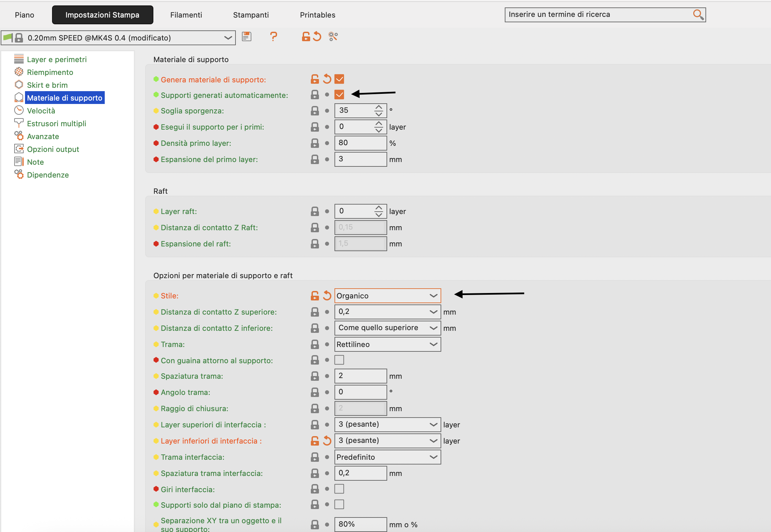
Task: Click the Densità primo layer field
Action: coord(360,143)
